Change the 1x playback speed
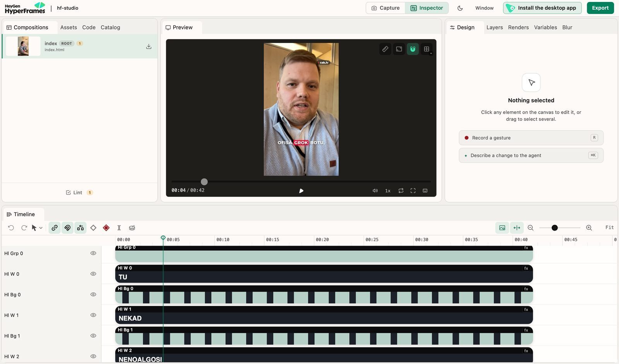Image resolution: width=619 pixels, height=364 pixels. point(388,191)
